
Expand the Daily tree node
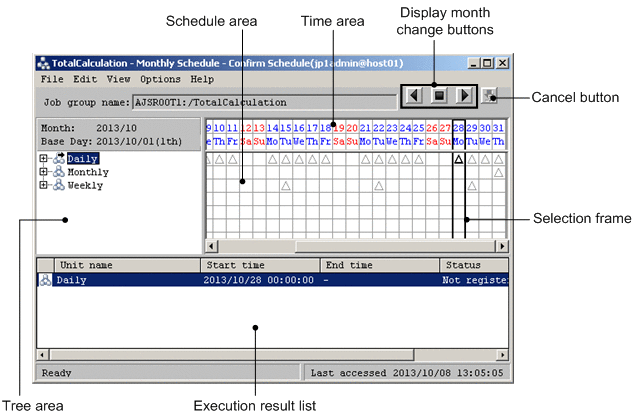[x=43, y=159]
